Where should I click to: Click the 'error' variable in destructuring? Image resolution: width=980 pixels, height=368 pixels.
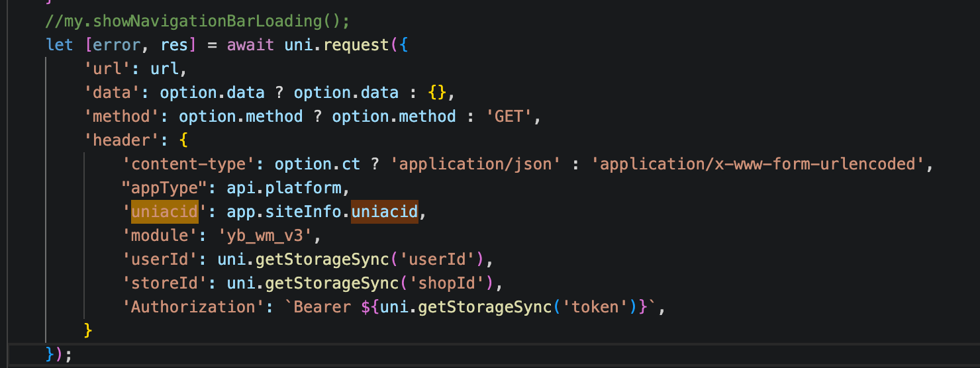[x=122, y=45]
